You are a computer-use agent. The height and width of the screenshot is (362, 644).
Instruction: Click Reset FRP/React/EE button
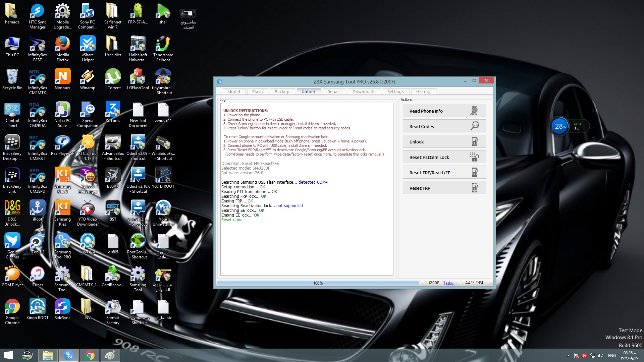click(x=444, y=173)
